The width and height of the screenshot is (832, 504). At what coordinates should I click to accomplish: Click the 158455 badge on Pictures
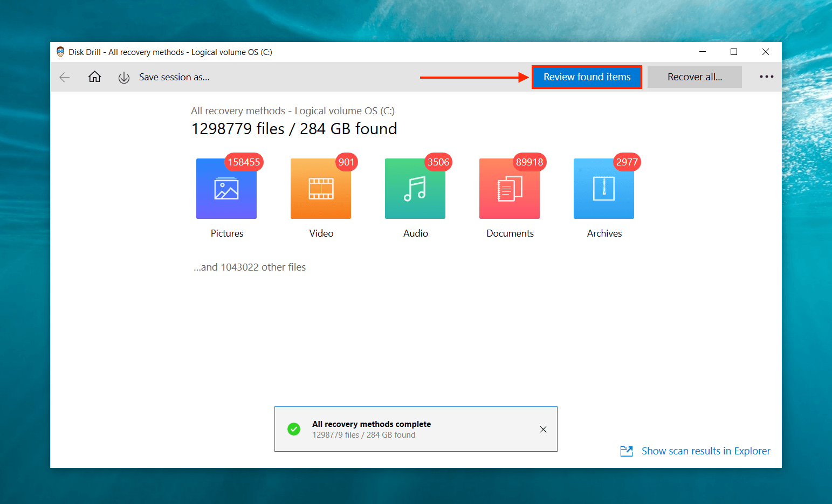point(244,162)
